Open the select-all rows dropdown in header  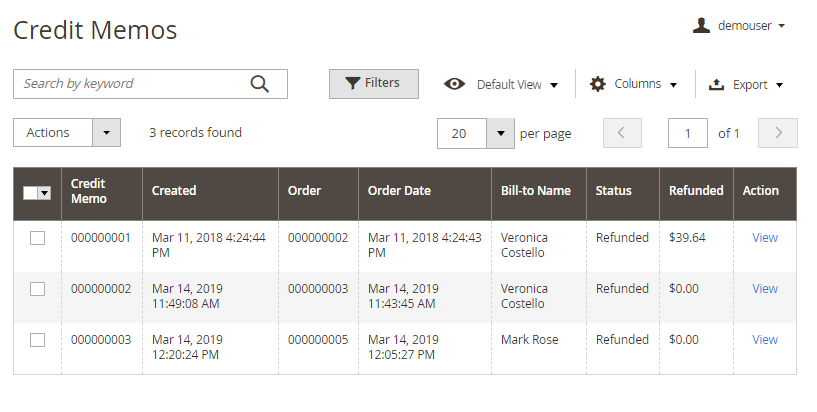pos(44,193)
